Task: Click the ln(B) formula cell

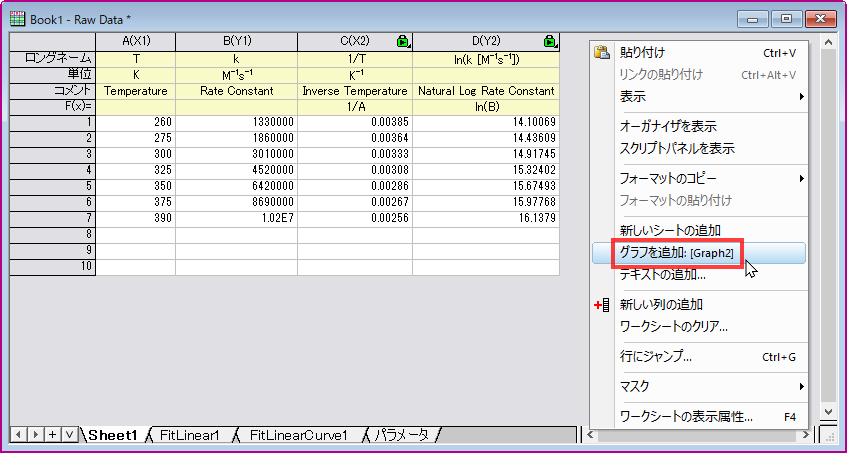Action: (486, 107)
